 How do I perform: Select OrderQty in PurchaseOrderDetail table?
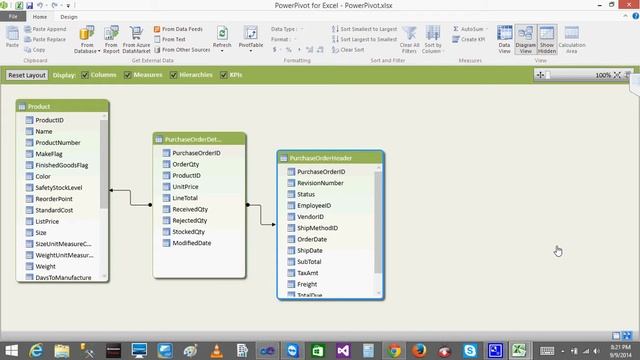(186, 164)
